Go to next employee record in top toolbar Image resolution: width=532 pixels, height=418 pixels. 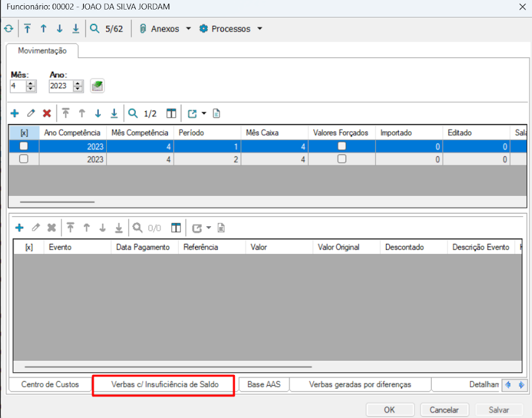(60, 29)
